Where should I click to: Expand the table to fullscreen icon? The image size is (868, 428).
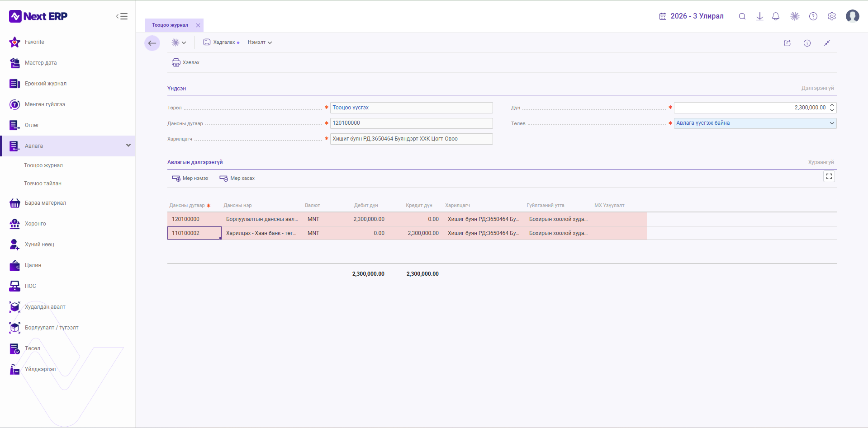[x=829, y=177]
